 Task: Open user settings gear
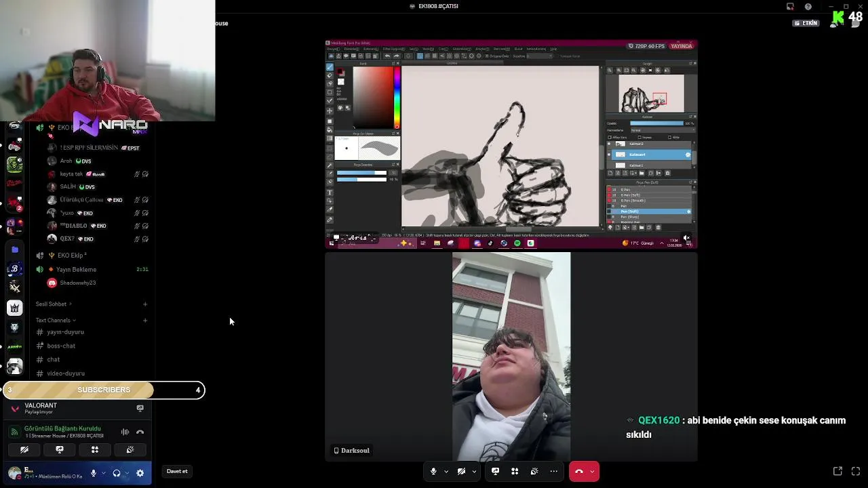140,473
